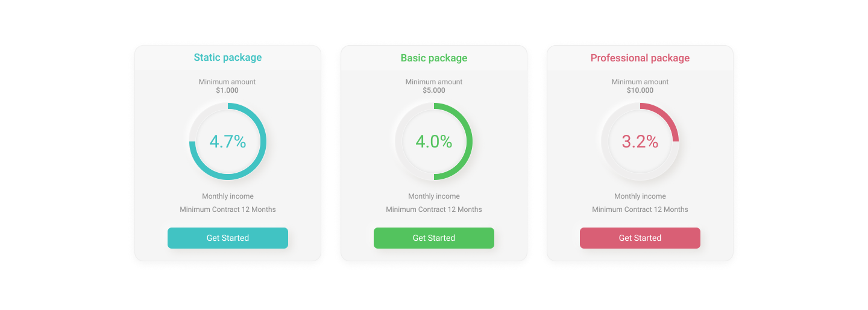Click the green Basic package Get Started button
The image size is (868, 310).
tap(434, 238)
